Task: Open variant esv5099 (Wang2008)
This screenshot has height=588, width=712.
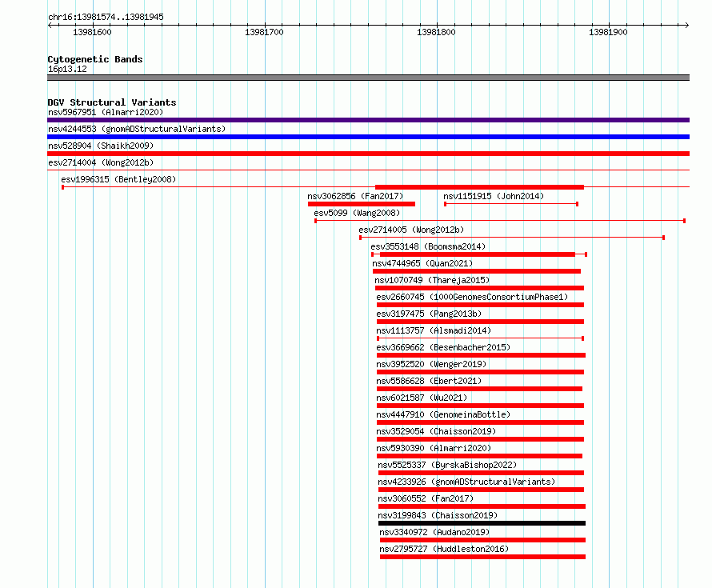Action: pyautogui.click(x=357, y=213)
